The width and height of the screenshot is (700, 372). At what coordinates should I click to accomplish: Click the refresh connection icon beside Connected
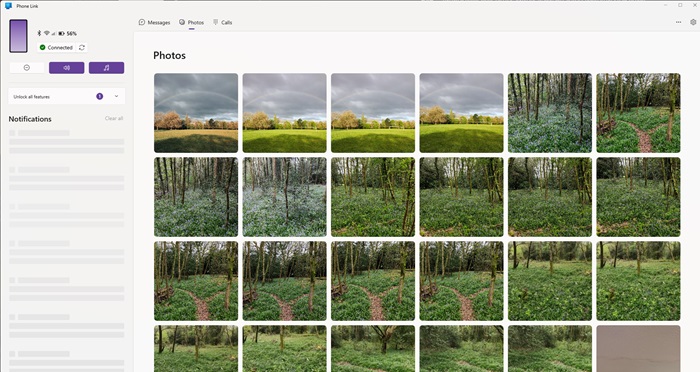click(82, 47)
